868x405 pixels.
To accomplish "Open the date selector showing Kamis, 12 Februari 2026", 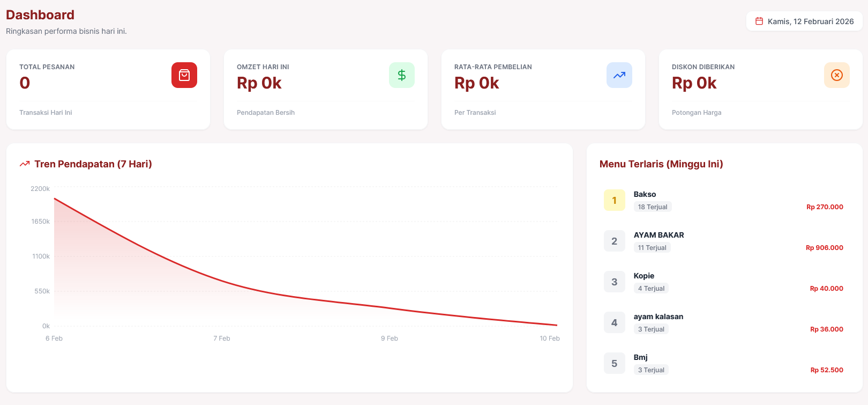I will [804, 21].
